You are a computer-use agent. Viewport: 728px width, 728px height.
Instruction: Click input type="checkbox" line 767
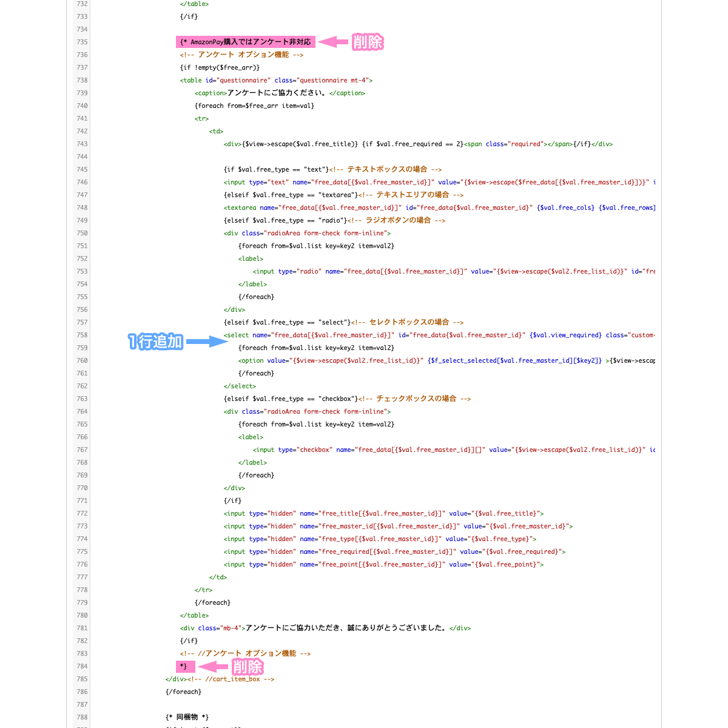(x=454, y=450)
